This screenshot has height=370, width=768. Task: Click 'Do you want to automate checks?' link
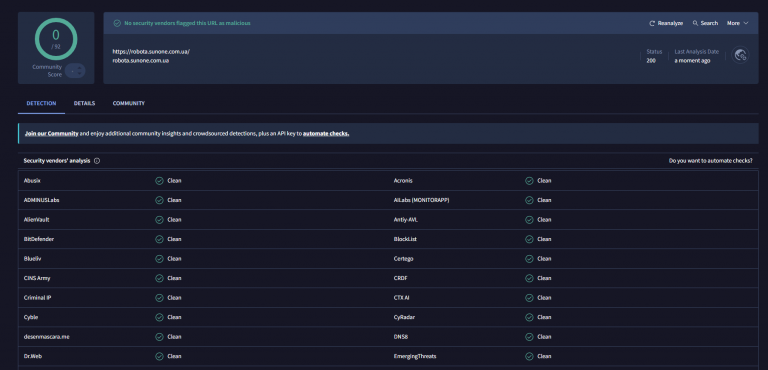(711, 161)
